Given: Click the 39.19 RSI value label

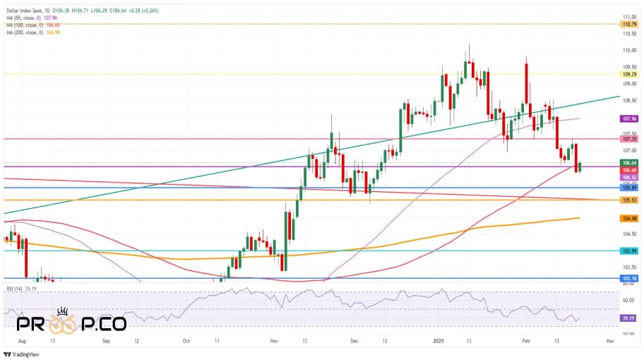Looking at the screenshot, I should [628, 318].
